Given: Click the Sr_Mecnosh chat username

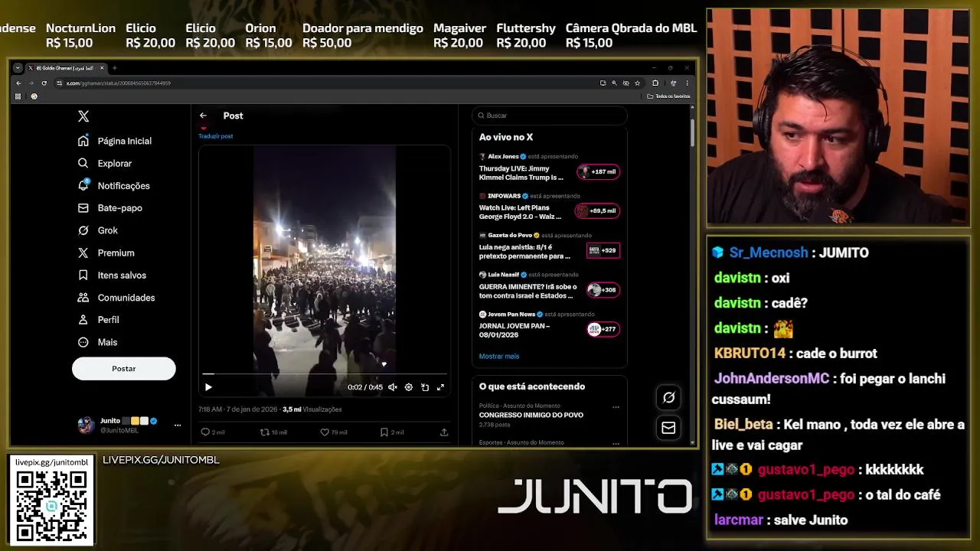Looking at the screenshot, I should tap(769, 253).
